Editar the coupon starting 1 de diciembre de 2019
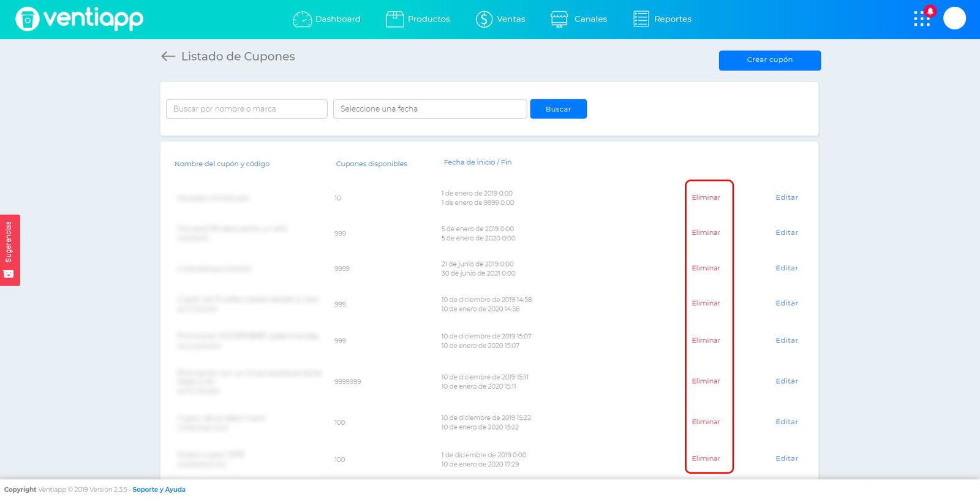980x499 pixels. (787, 459)
